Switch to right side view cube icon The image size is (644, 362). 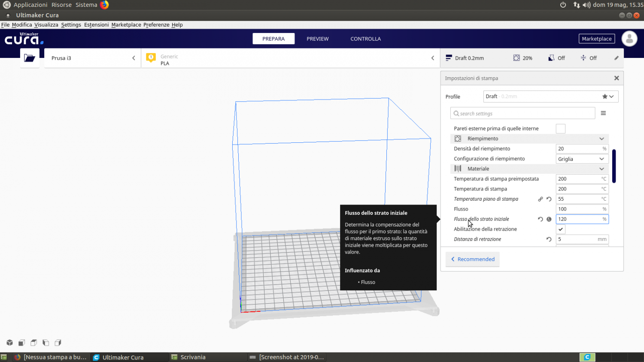pyautogui.click(x=58, y=343)
